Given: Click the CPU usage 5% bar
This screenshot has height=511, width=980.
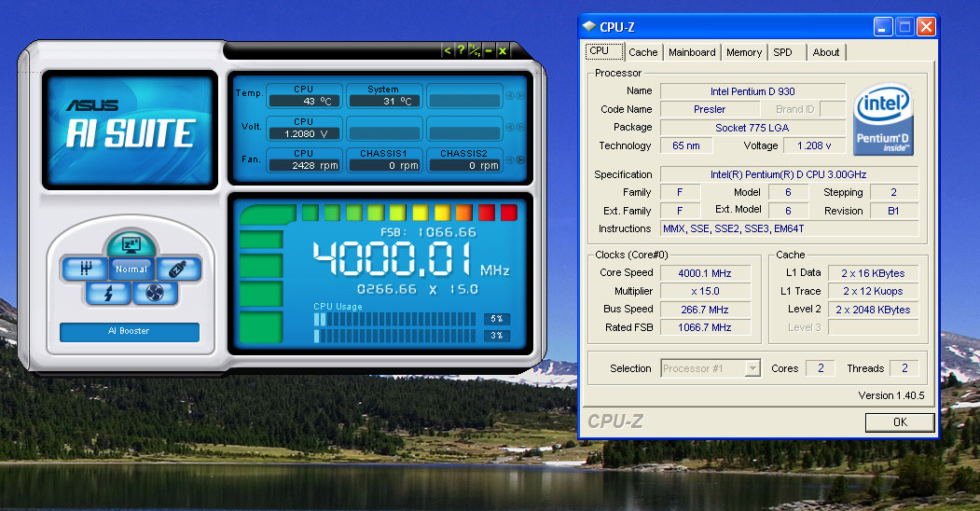Looking at the screenshot, I should point(394,319).
